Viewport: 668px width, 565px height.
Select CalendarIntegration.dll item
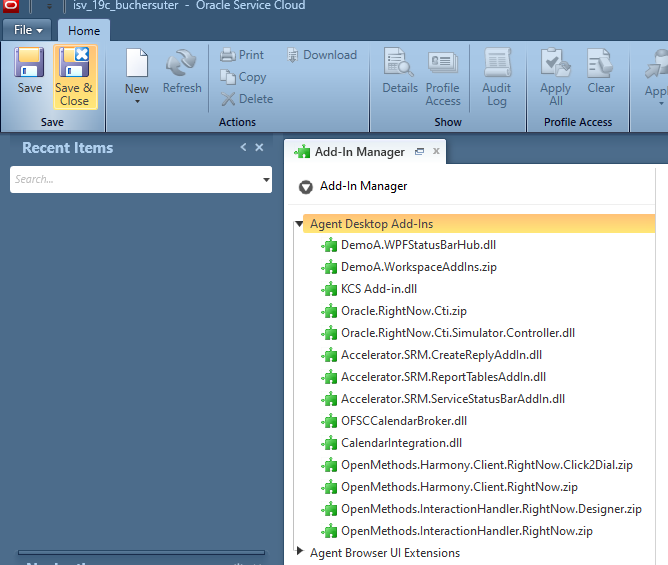(401, 443)
